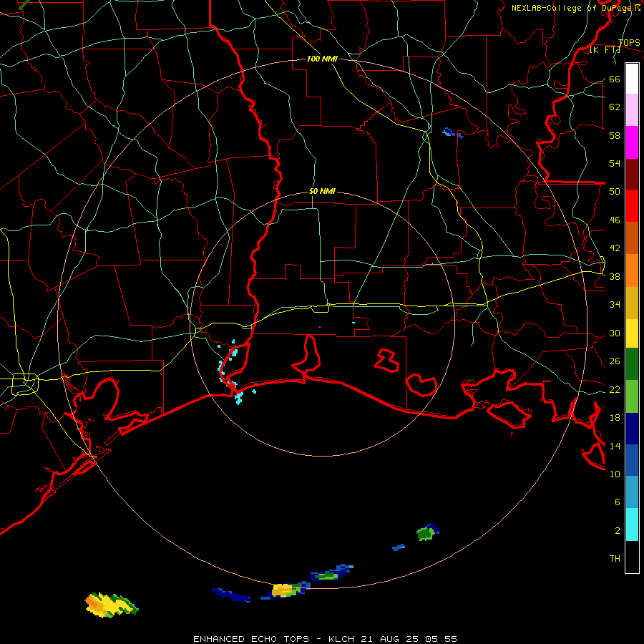644x644 pixels.
Task: Click the "38" legend value
Action: [615, 277]
